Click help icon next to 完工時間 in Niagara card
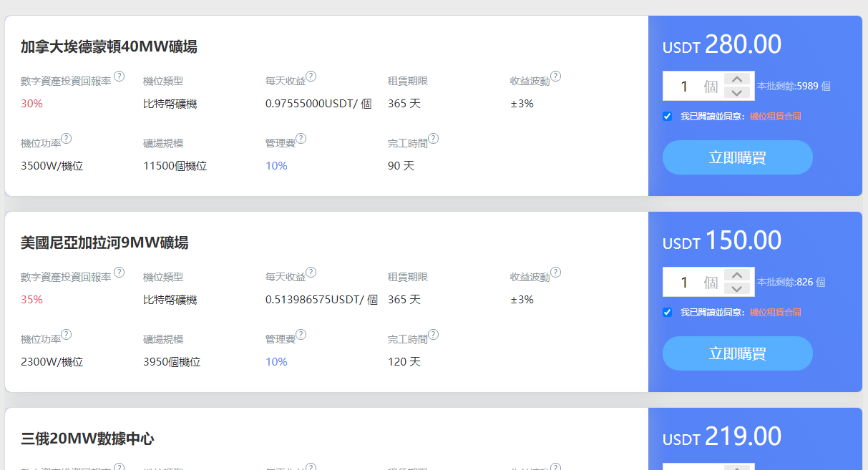The image size is (868, 470). point(433,335)
